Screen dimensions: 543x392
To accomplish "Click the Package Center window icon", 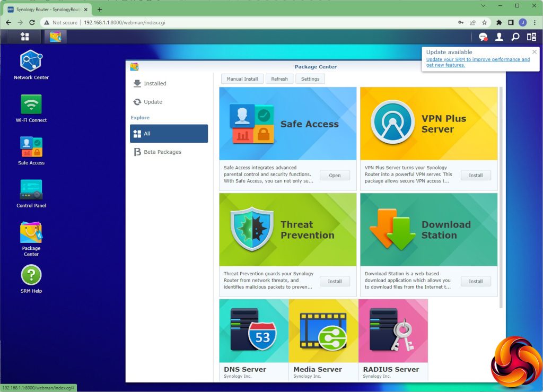I will tap(134, 66).
